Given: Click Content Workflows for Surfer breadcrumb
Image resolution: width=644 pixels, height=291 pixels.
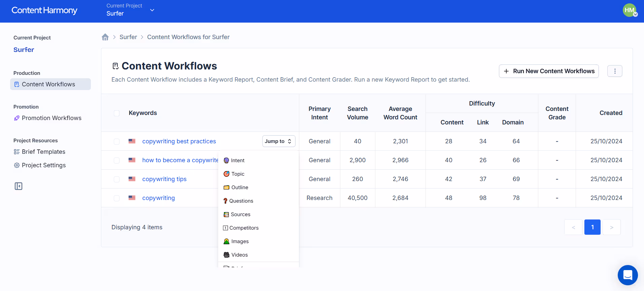Looking at the screenshot, I should 188,37.
